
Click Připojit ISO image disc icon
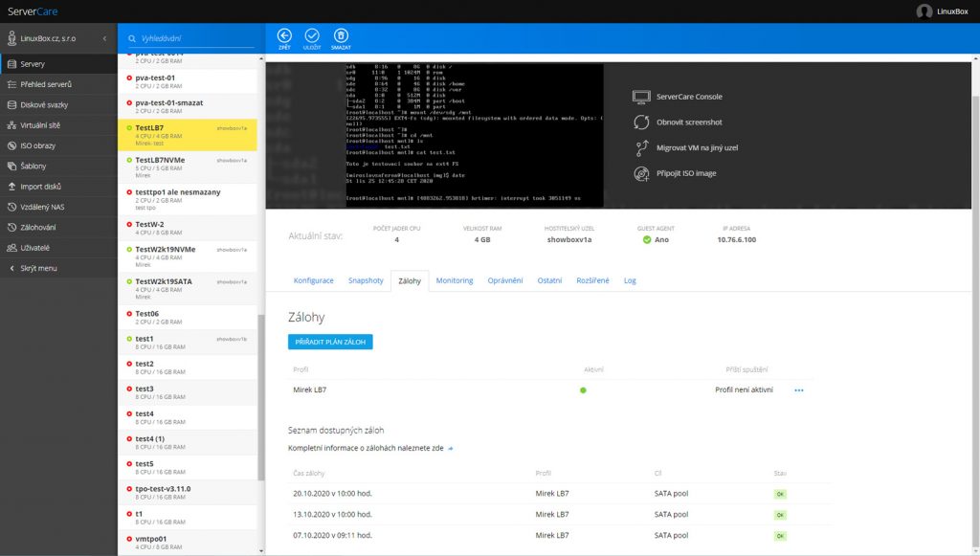pos(641,173)
